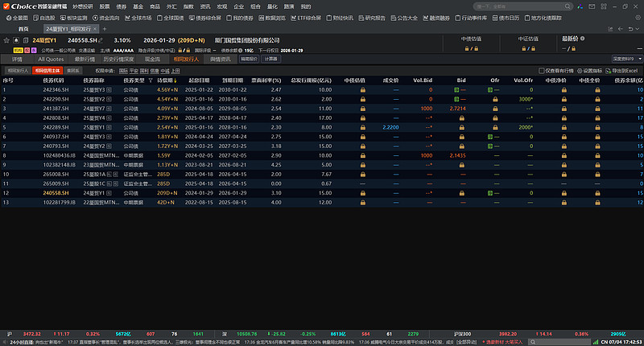
Task: Open 地方化债跟踪 shortcut
Action: 543,18
